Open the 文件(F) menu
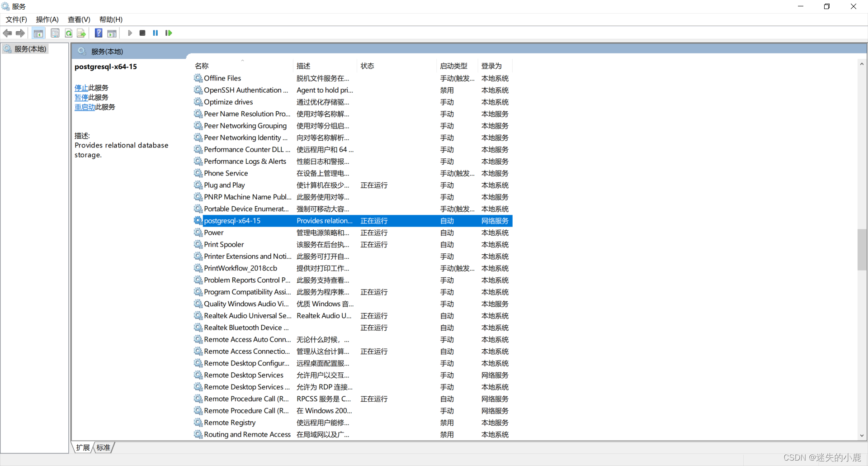The width and height of the screenshot is (868, 466). tap(16, 19)
